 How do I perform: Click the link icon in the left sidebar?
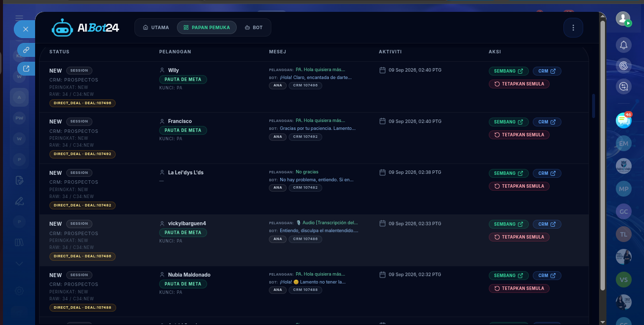[26, 50]
